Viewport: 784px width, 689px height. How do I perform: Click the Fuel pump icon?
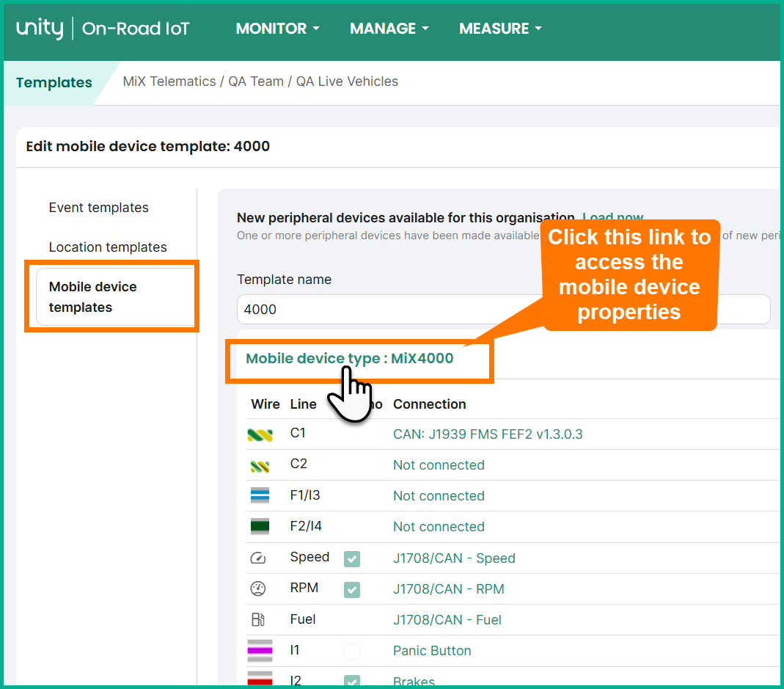coord(258,620)
